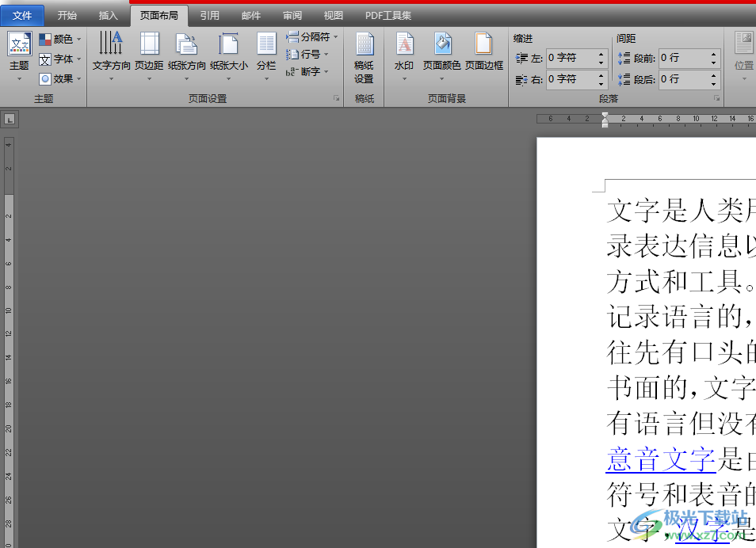
Task: Click the 文字方向 text direction icon
Action: click(x=111, y=44)
